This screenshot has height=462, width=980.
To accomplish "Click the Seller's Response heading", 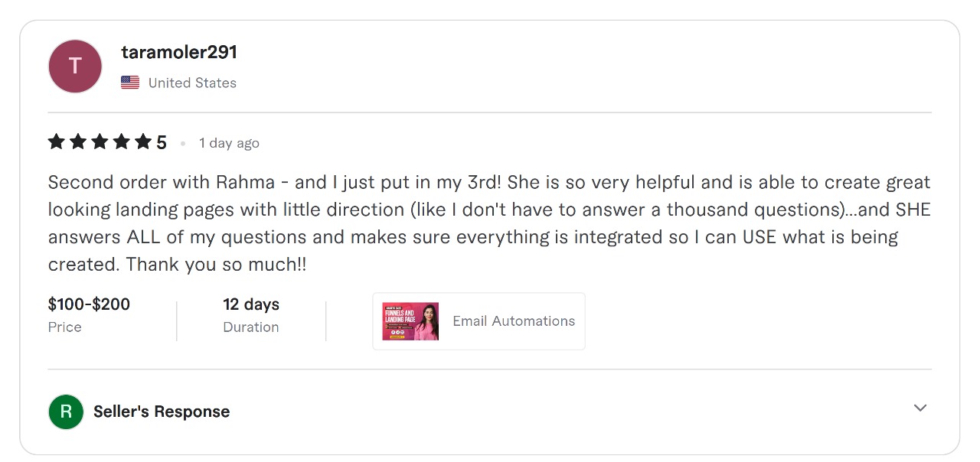I will click(x=162, y=412).
